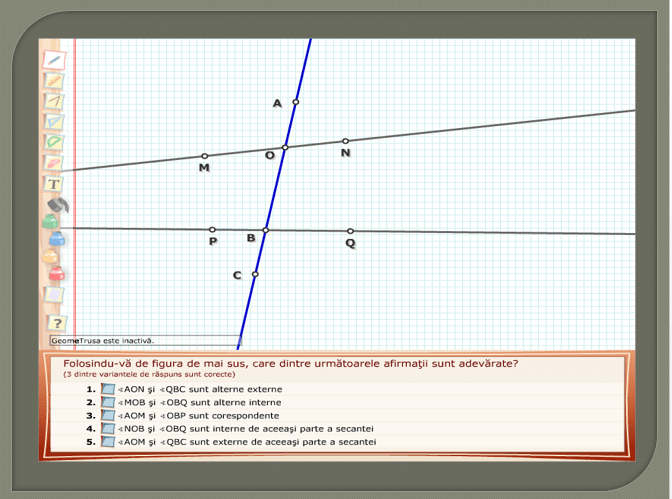Check answer 2 about MOB and OBQ

tap(108, 402)
